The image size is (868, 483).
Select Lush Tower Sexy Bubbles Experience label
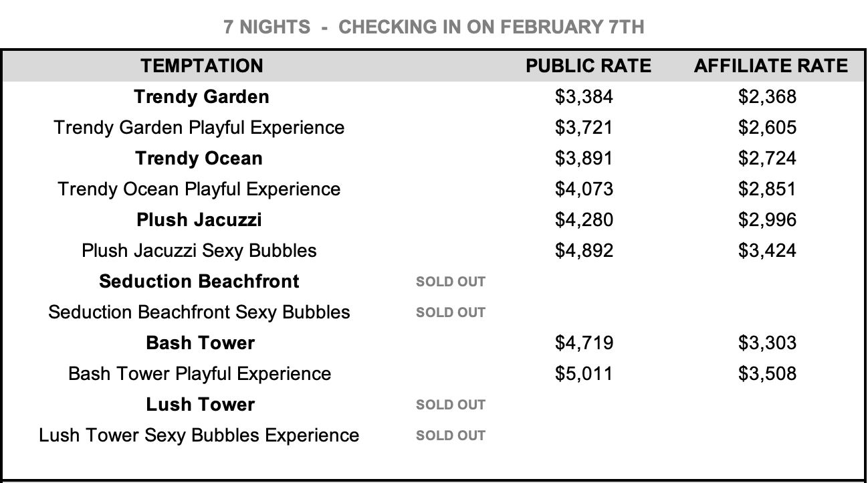coord(199,436)
